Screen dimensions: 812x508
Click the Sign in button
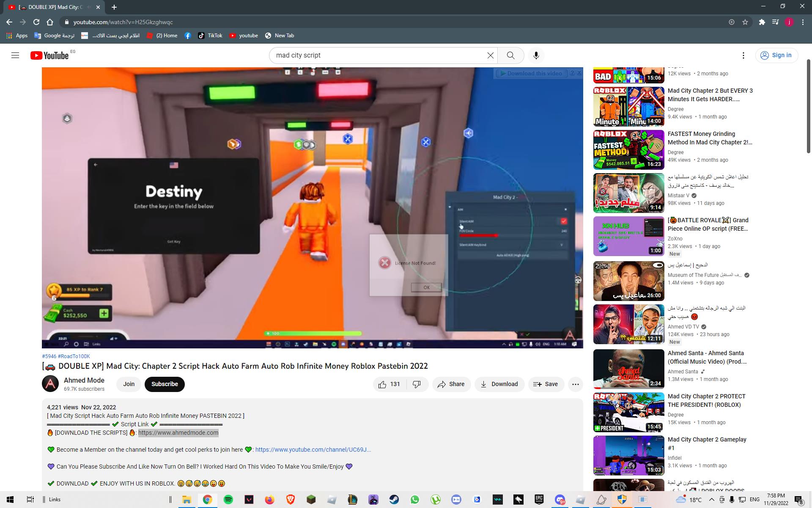pyautogui.click(x=776, y=55)
